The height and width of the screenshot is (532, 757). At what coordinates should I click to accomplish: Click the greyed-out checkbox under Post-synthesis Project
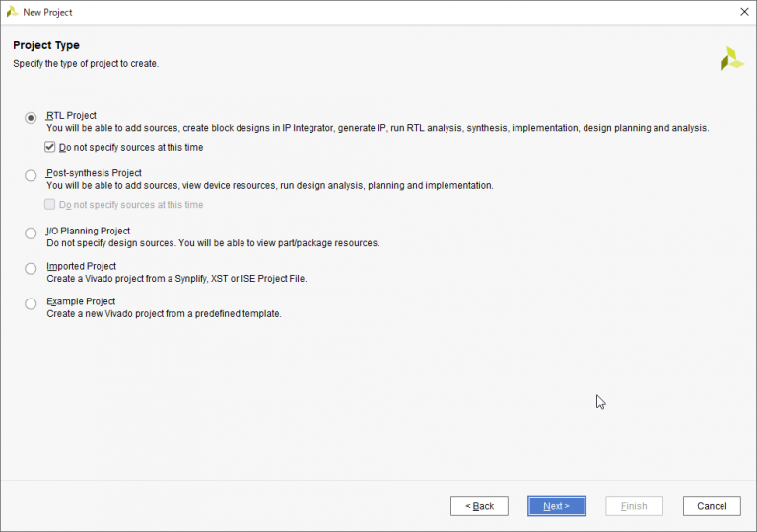pos(49,205)
